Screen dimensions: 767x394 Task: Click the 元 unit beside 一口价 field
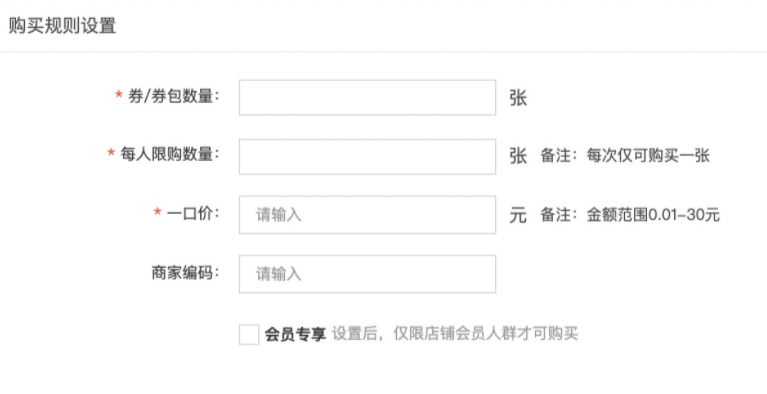click(x=518, y=215)
